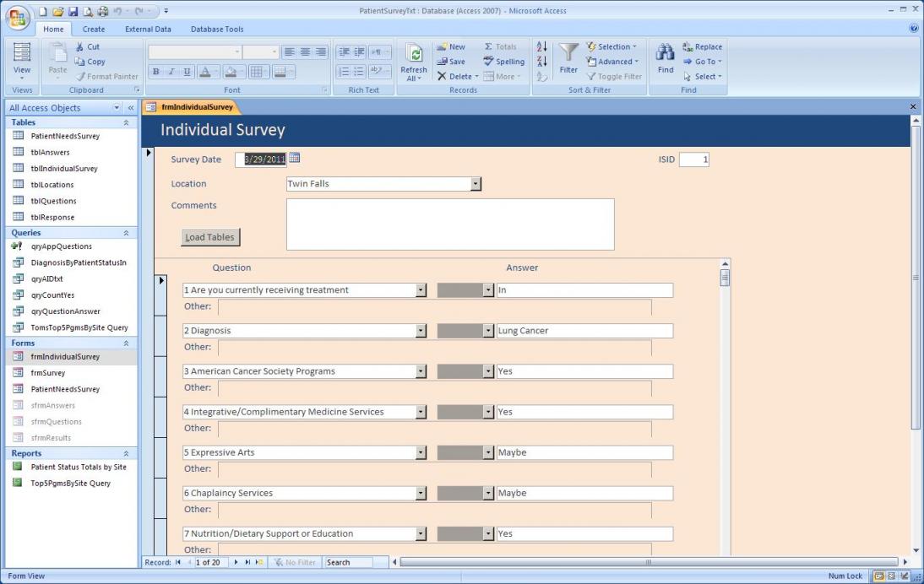Viewport: 924px width, 584px height.
Task: Expand the Diagnosis question dropdown
Action: click(421, 331)
